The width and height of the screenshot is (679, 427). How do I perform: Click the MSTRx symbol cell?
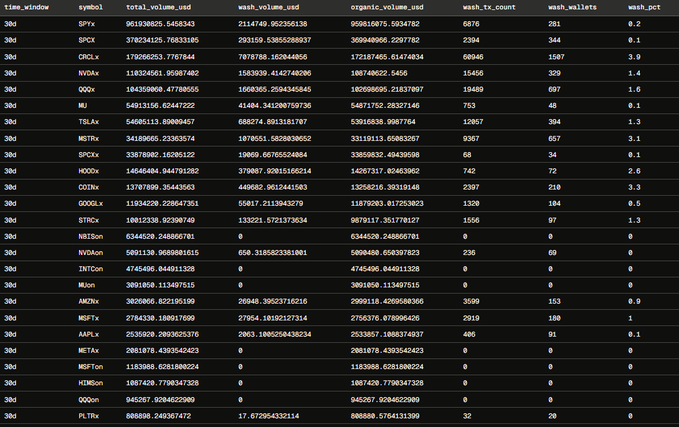[x=89, y=138]
